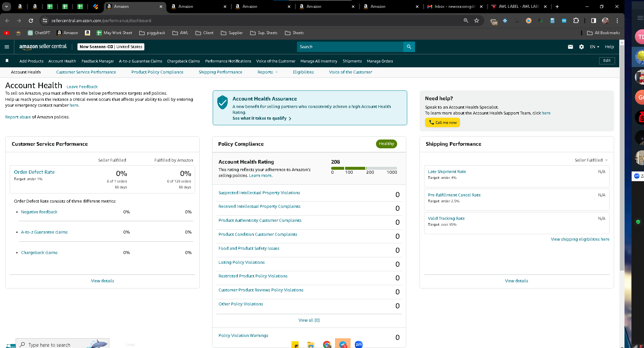Open See what it takes to qualify
Viewport: 644px width, 348px height.
262,118
